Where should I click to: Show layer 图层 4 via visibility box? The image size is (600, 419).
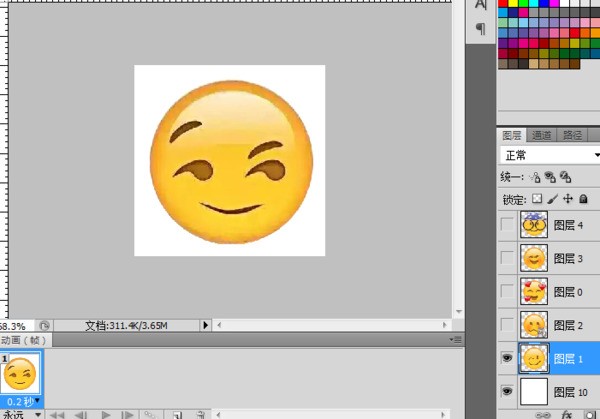tap(509, 227)
